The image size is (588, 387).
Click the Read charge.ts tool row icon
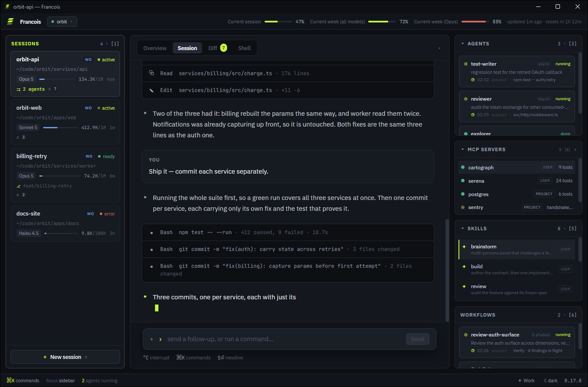click(152, 73)
